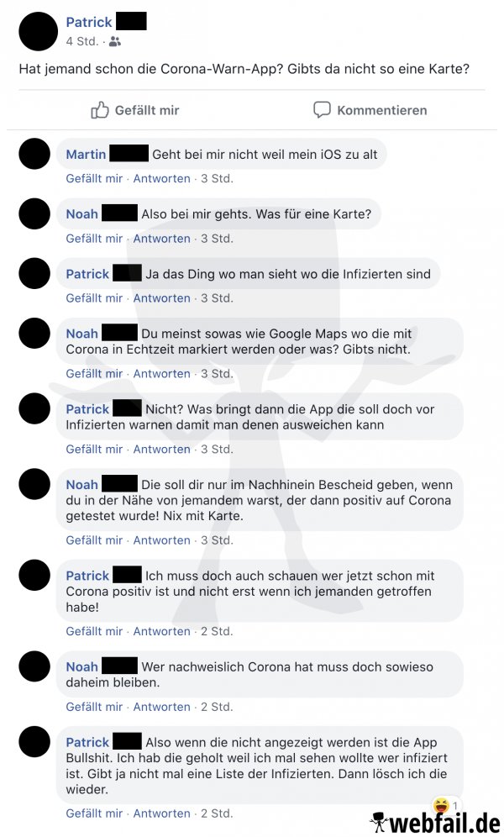Viewport: 504px width, 837px height.
Task: Open the post author's profile picture
Action: pos(38,31)
